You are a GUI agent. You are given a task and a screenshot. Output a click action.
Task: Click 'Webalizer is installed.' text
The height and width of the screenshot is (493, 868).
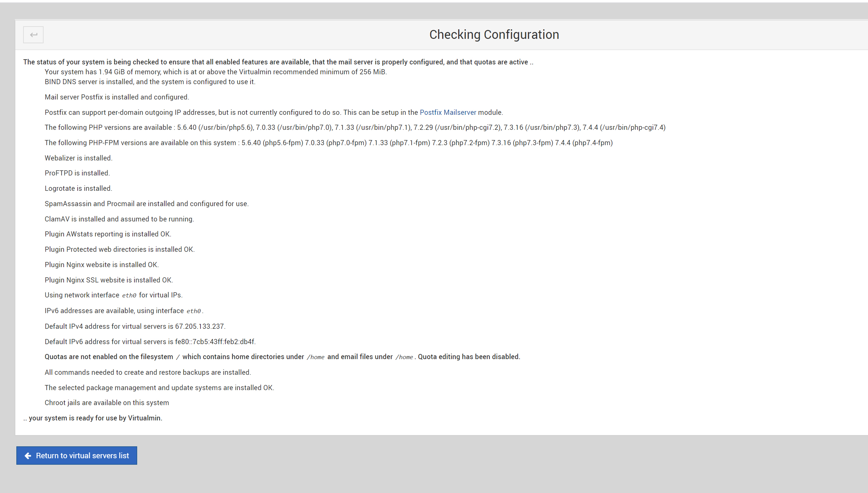[x=79, y=158]
